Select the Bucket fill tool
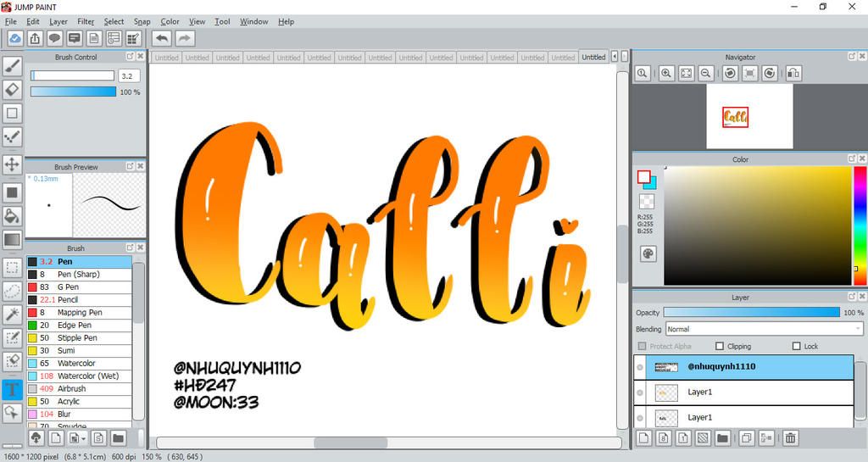 click(x=12, y=216)
